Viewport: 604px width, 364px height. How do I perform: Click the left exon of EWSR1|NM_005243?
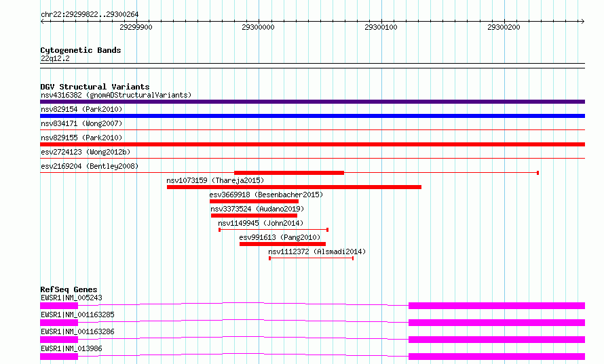pos(59,306)
